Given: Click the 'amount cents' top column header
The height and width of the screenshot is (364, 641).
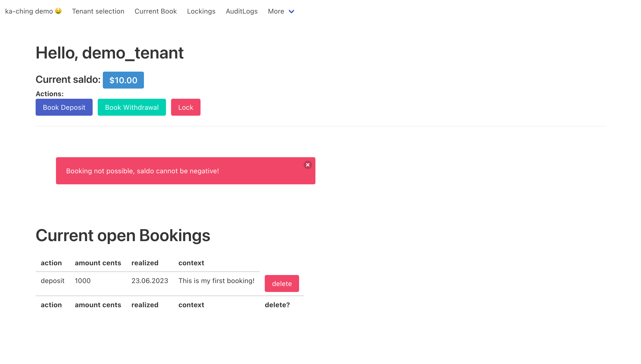Looking at the screenshot, I should click(x=98, y=263).
